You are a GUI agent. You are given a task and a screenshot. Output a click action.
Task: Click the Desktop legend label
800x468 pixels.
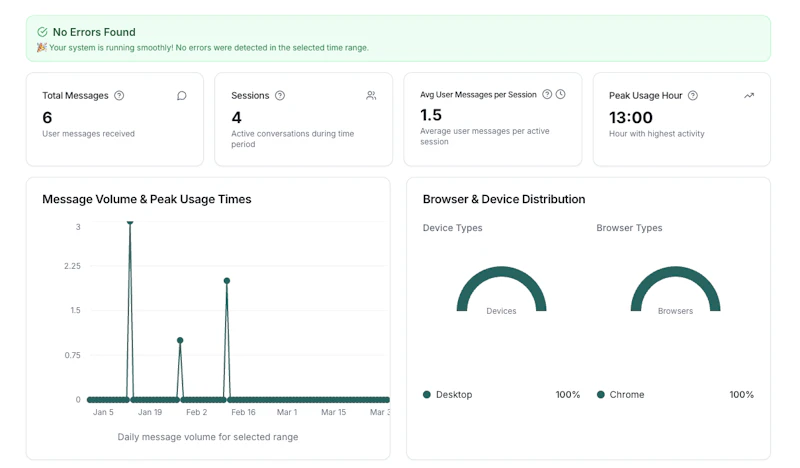tap(454, 395)
